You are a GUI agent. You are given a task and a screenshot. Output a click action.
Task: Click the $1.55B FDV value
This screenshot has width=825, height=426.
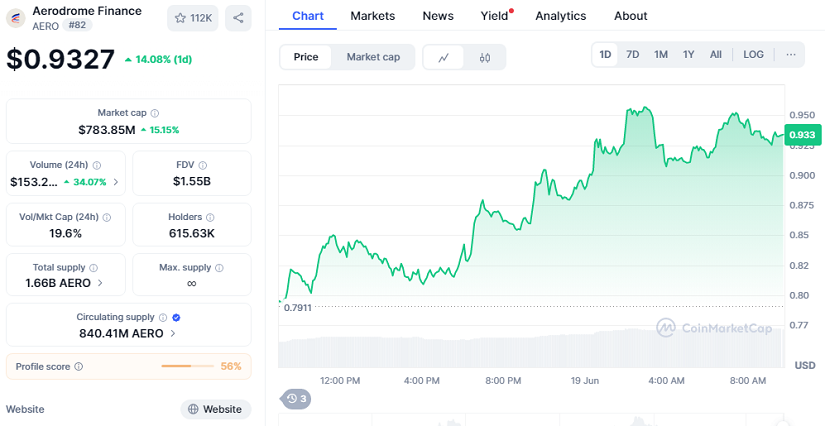(192, 181)
